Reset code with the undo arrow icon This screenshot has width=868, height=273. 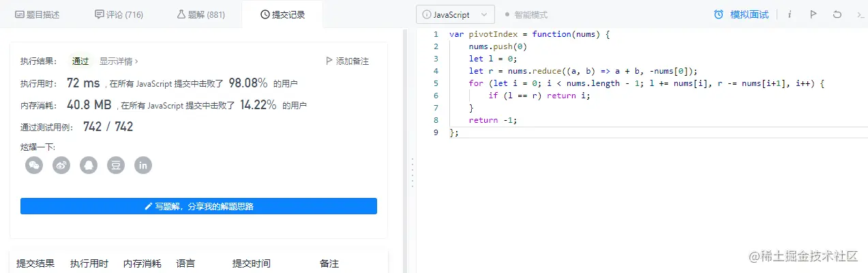tap(837, 14)
